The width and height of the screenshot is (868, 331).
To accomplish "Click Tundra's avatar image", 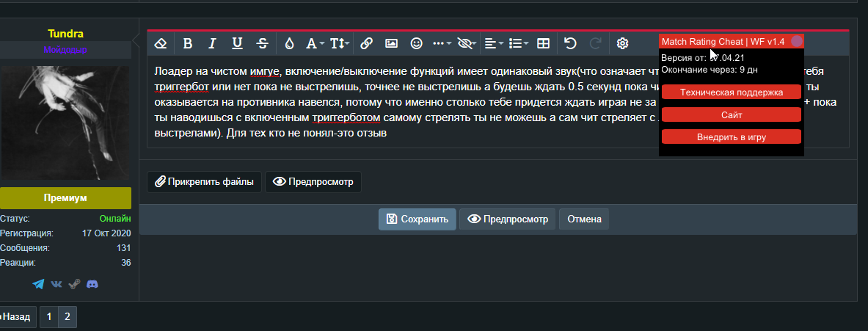I will pos(65,123).
